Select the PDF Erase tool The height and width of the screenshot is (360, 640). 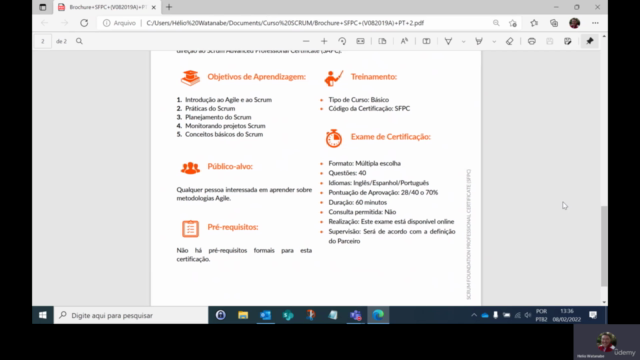pos(509,41)
